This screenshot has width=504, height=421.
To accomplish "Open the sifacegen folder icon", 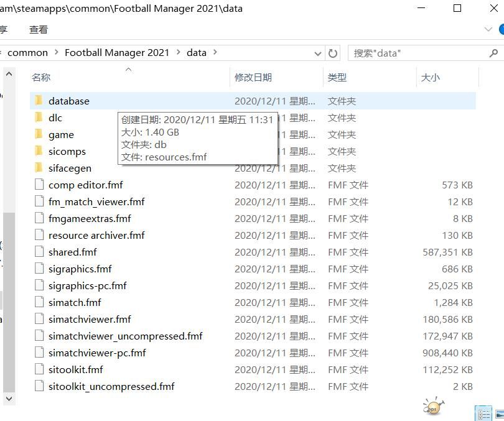I will tap(39, 168).
